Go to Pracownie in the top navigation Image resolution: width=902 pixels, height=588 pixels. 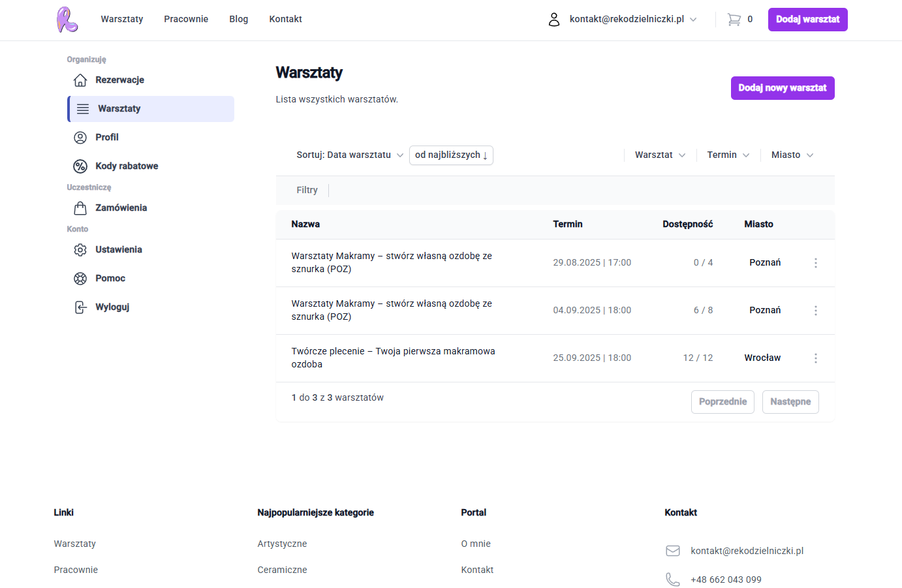pyautogui.click(x=186, y=20)
